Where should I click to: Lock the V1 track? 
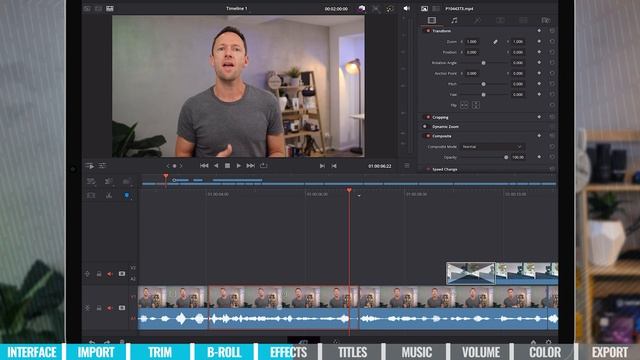click(99, 308)
